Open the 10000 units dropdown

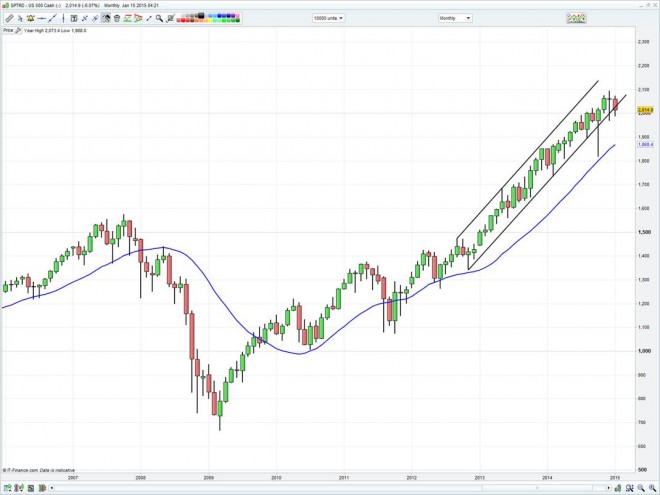(328, 18)
